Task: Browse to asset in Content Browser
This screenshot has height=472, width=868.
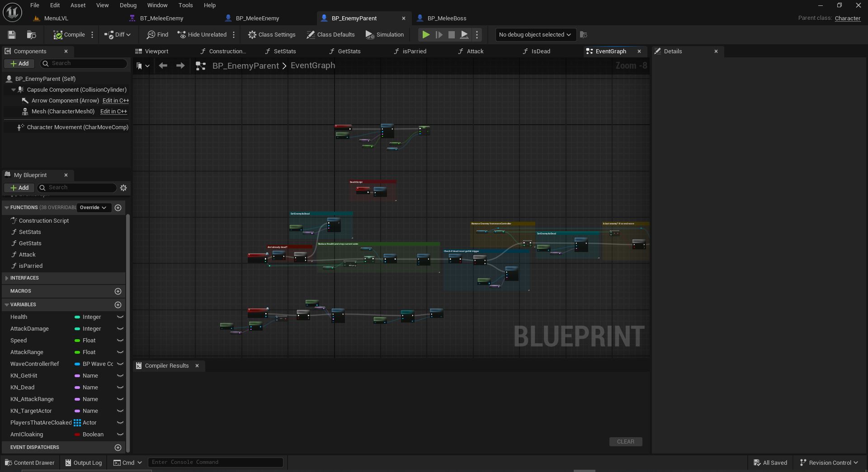Action: coord(31,35)
